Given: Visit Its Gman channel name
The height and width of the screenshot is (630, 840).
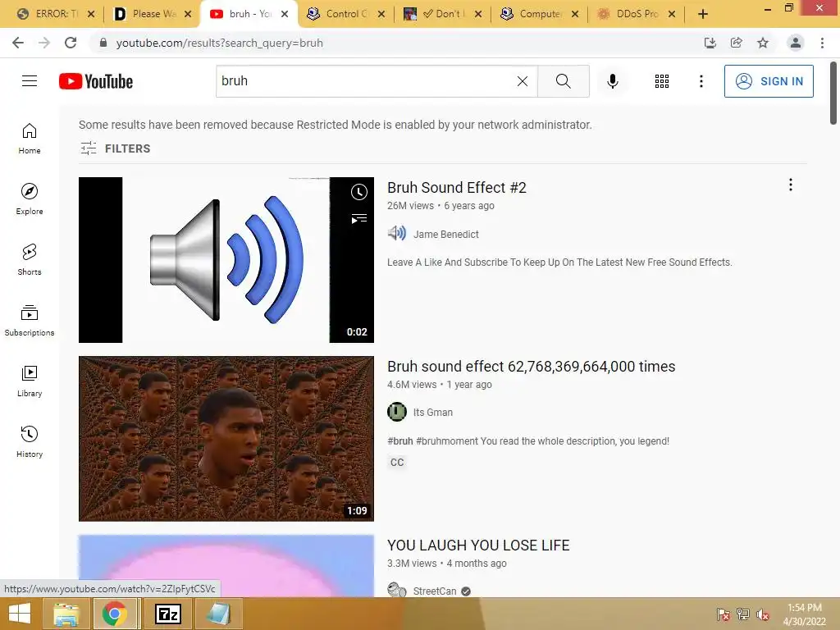Looking at the screenshot, I should pos(432,413).
